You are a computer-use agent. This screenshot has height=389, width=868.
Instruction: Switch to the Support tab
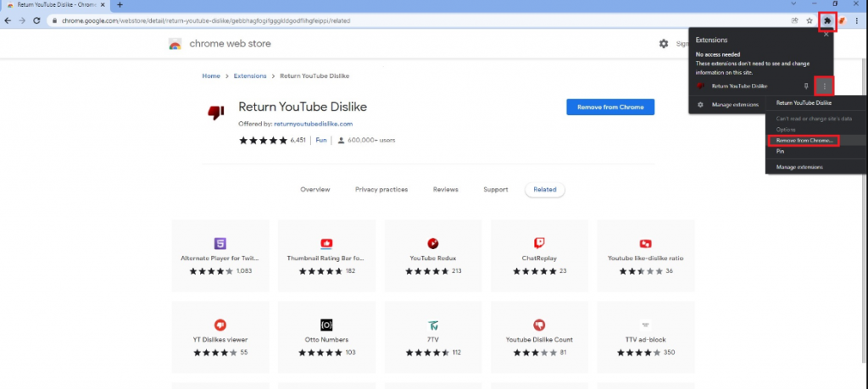pyautogui.click(x=495, y=189)
